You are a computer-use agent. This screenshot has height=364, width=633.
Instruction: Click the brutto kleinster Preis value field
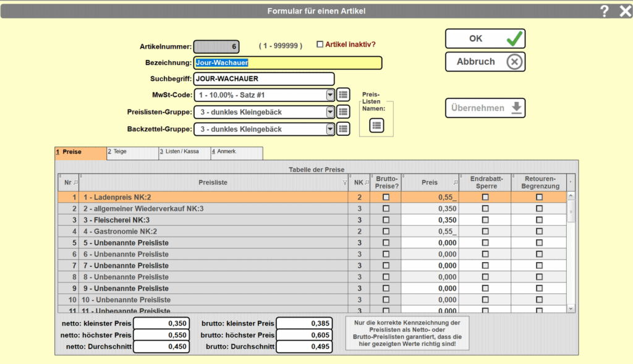tap(304, 323)
